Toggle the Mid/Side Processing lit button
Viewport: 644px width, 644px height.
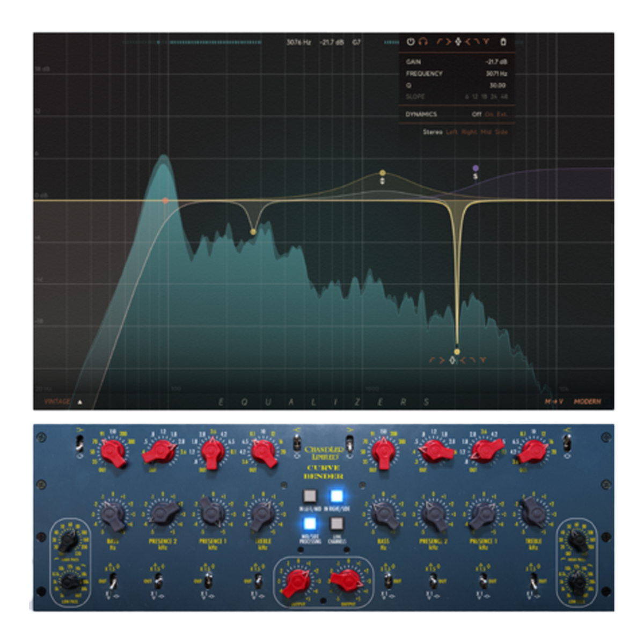click(310, 523)
